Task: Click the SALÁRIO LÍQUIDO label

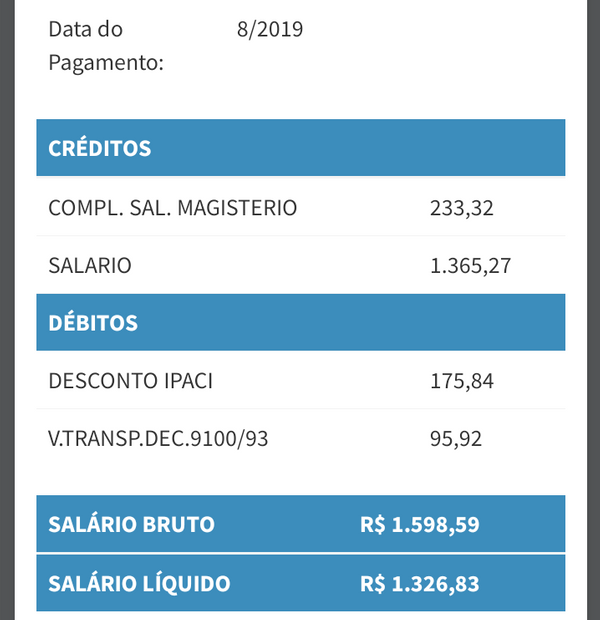Action: pyautogui.click(x=140, y=583)
